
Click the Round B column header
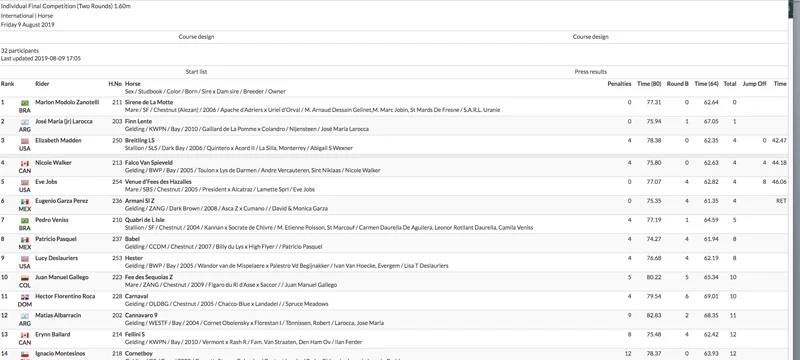click(x=678, y=84)
